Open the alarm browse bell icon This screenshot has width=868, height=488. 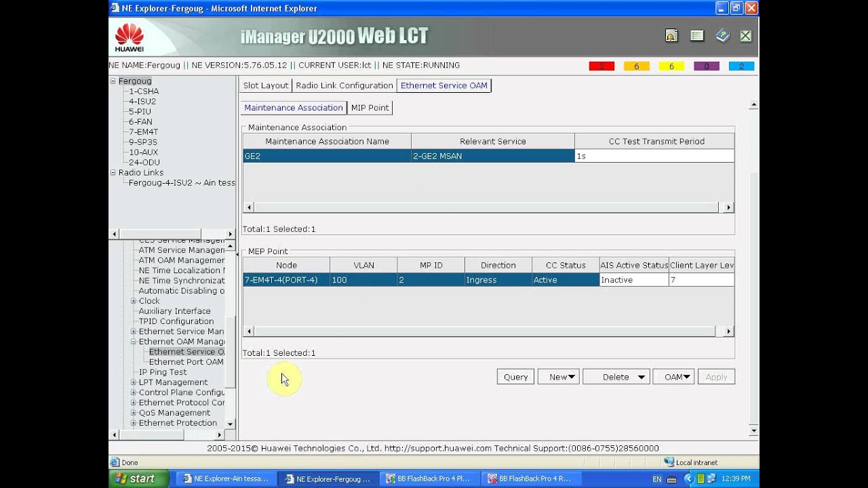tap(671, 36)
